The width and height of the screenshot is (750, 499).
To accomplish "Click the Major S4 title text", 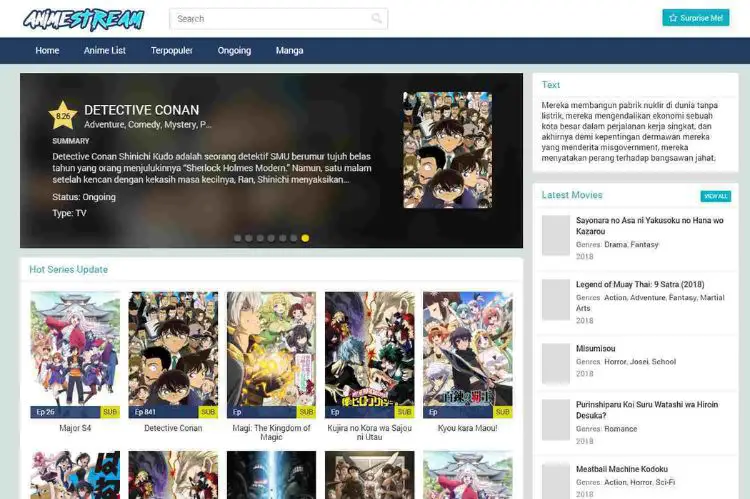I will (x=75, y=428).
